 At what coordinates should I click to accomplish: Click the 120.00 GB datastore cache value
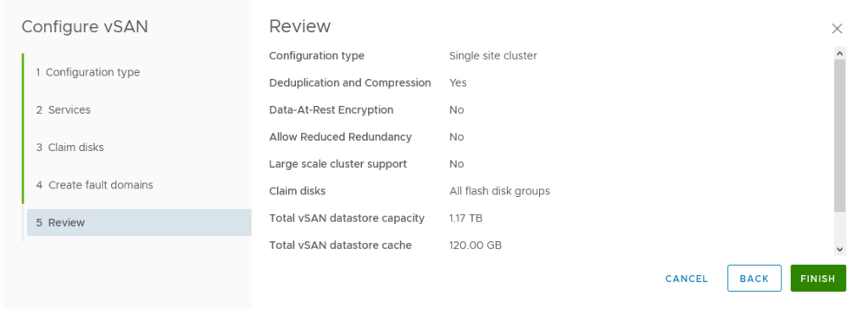tap(475, 245)
